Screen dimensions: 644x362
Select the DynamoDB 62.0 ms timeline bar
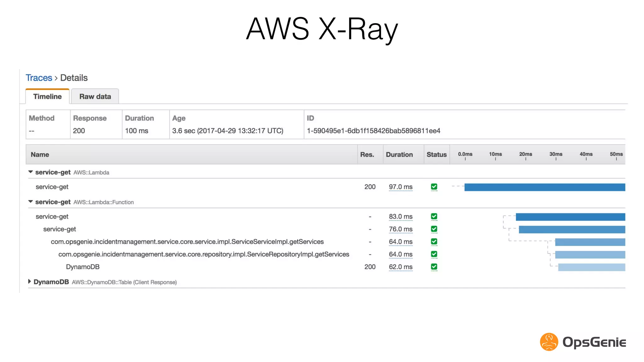point(592,267)
